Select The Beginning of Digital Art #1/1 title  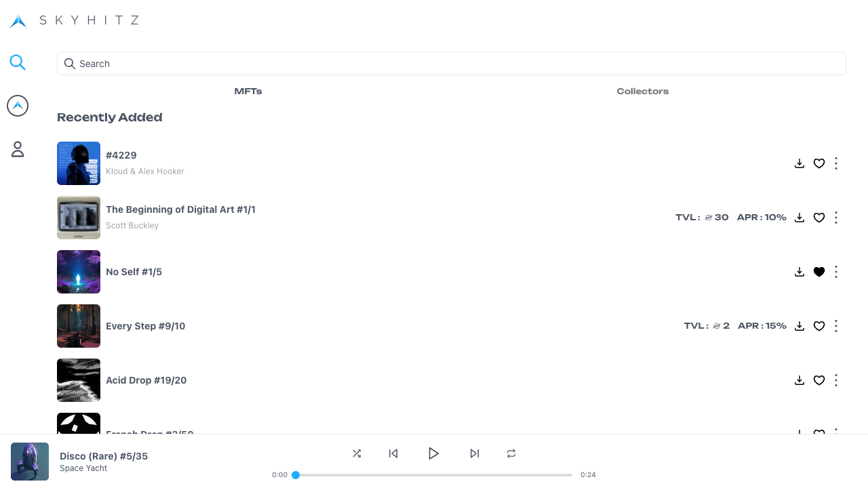point(180,209)
